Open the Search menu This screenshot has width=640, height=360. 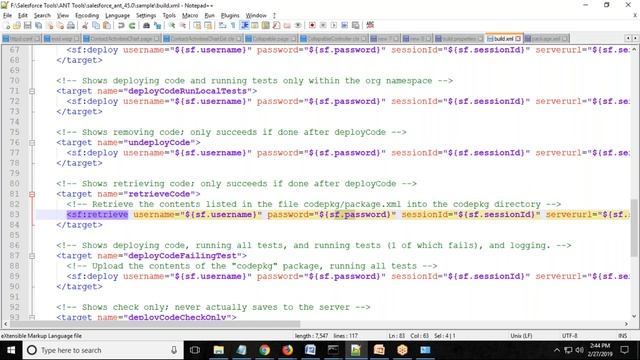(x=42, y=16)
